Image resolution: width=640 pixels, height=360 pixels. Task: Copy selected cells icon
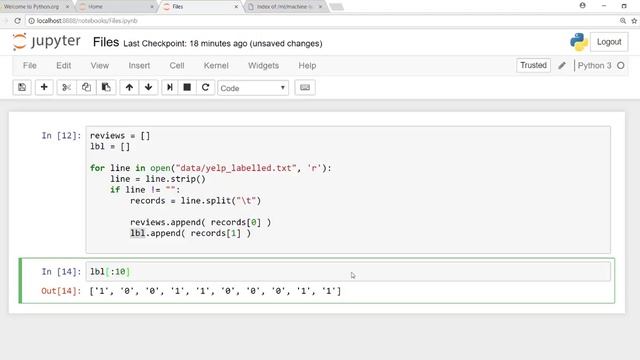[x=86, y=87]
